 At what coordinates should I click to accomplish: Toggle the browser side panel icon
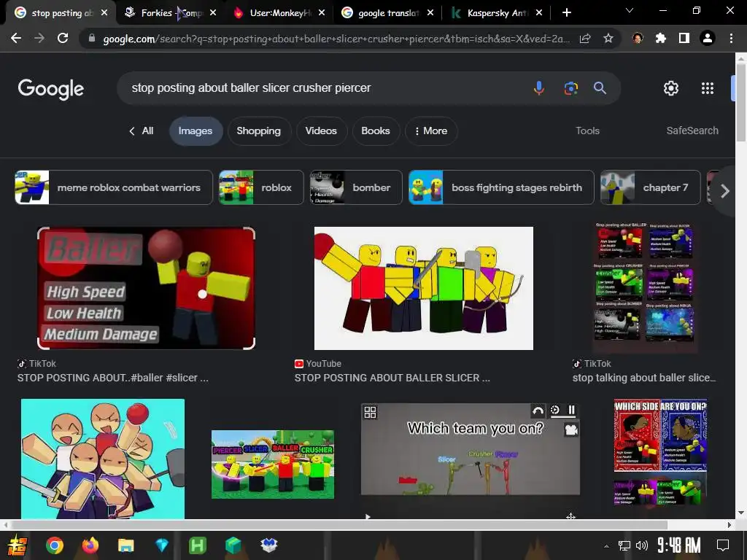coord(684,38)
